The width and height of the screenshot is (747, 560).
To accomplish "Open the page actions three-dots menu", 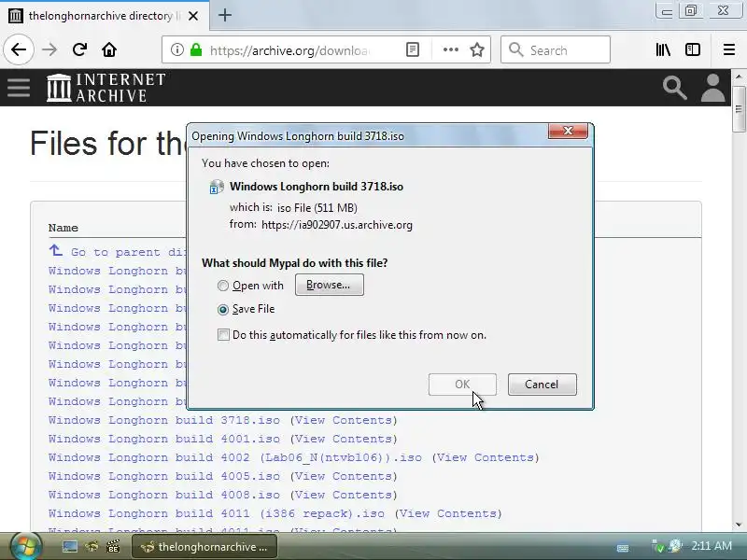I will [451, 49].
